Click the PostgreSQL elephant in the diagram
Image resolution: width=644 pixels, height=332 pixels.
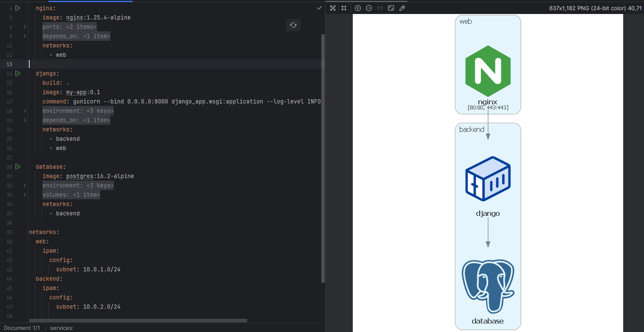(488, 287)
